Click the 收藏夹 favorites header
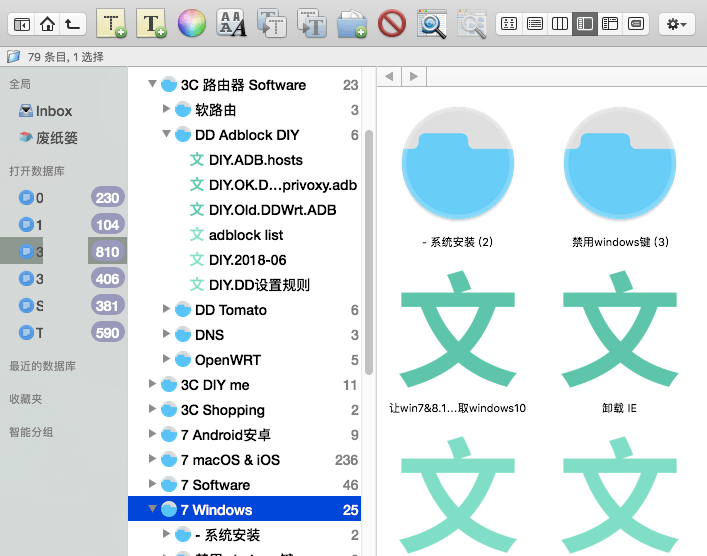 click(26, 399)
